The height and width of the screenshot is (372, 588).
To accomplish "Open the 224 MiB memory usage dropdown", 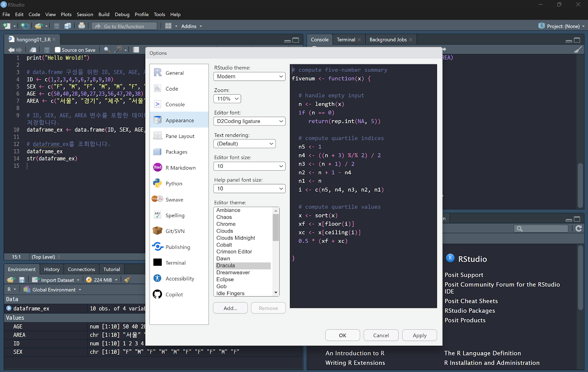I will 102,280.
